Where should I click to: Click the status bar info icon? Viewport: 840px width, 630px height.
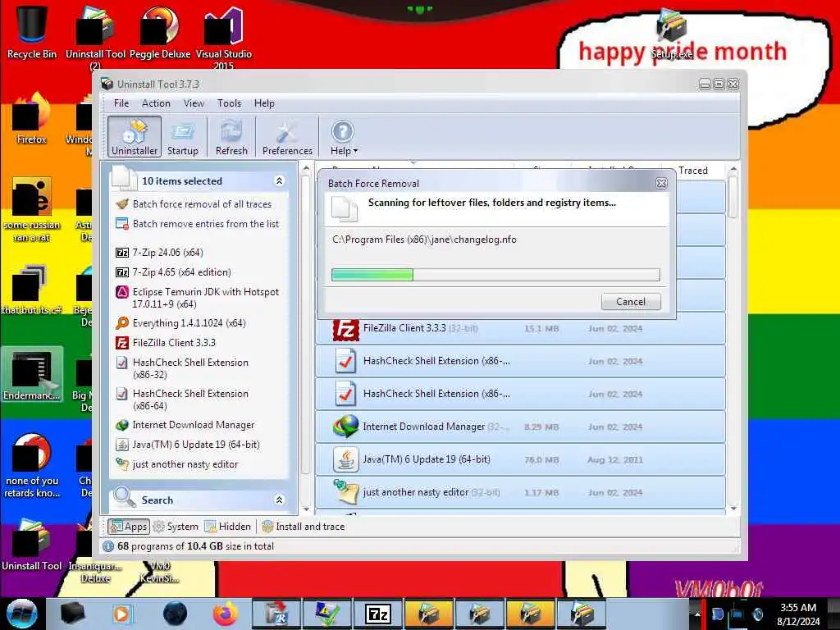108,546
